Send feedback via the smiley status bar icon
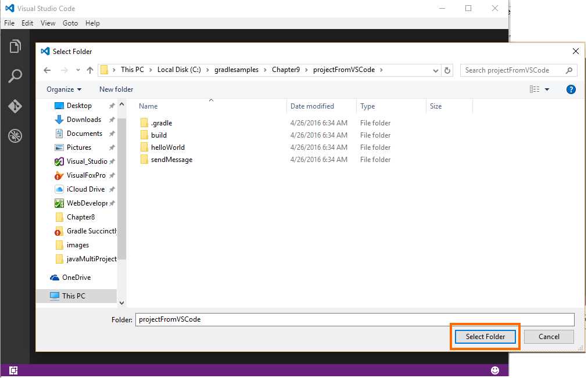The height and width of the screenshot is (378, 588). click(495, 370)
